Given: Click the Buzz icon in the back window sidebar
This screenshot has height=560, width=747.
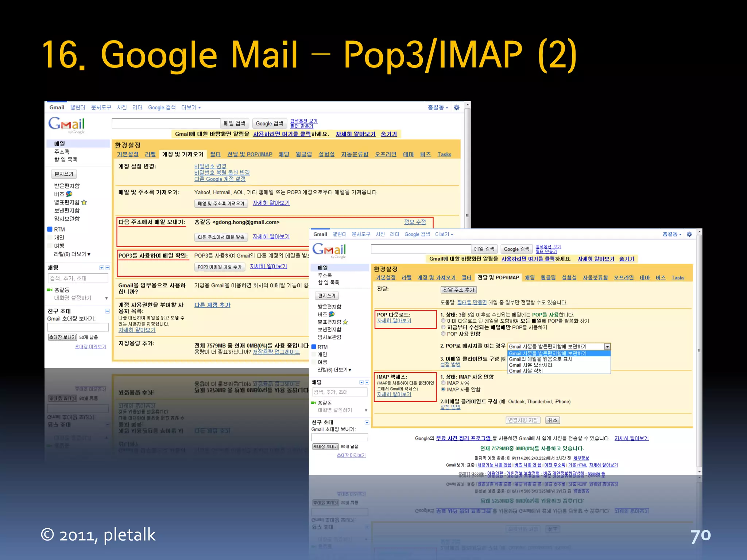Looking at the screenshot, I should point(69,194).
